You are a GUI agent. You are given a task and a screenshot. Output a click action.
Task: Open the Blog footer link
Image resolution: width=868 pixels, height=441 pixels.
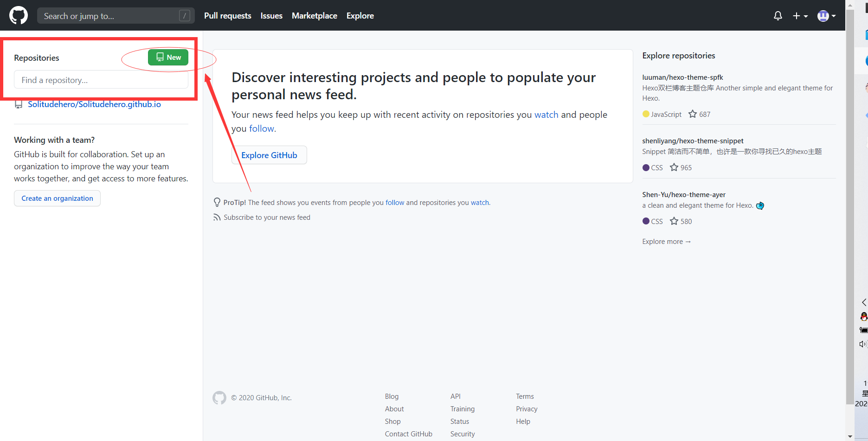pyautogui.click(x=392, y=396)
